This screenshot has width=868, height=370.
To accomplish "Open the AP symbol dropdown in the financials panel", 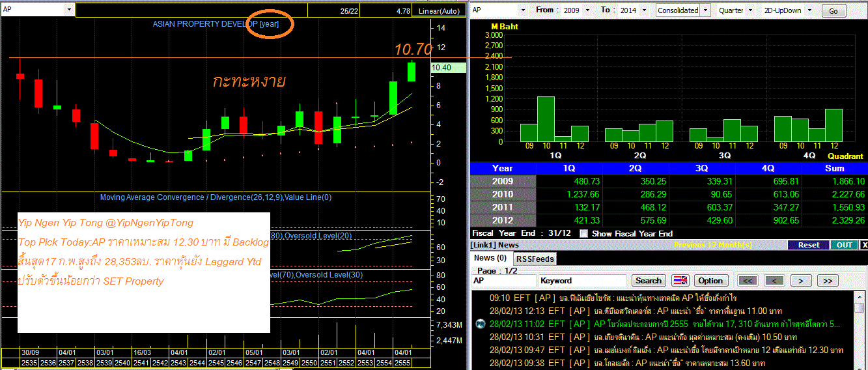I will tap(523, 10).
